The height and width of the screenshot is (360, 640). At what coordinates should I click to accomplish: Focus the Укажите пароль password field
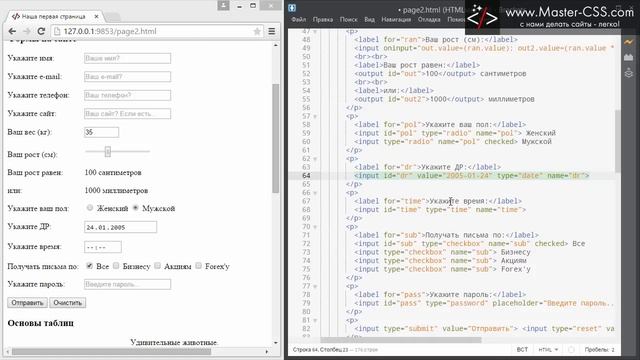click(x=127, y=284)
